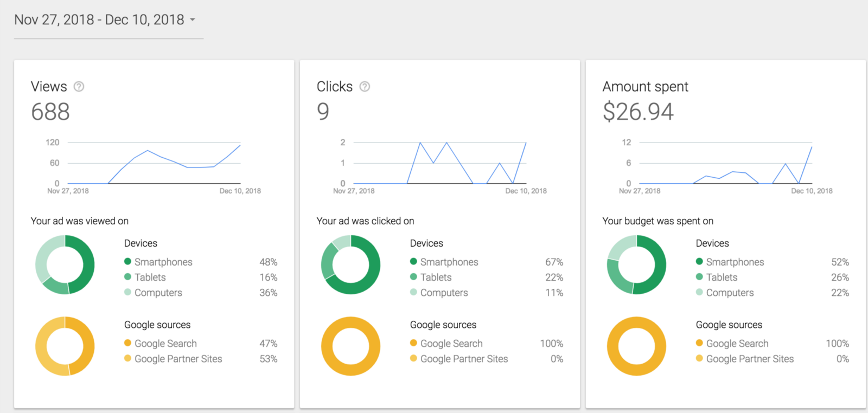Click Google Search dot under Views sources
This screenshot has height=413, width=868.
128,343
